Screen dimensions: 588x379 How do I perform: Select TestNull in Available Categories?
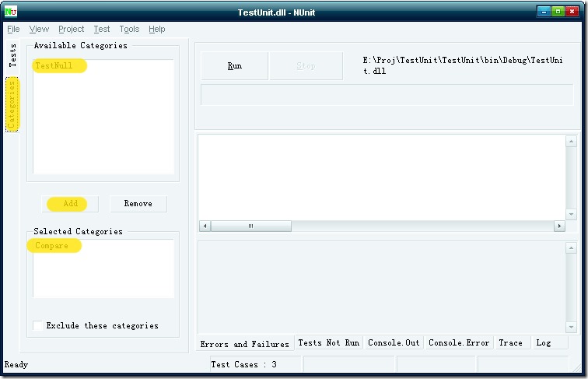[x=54, y=65]
